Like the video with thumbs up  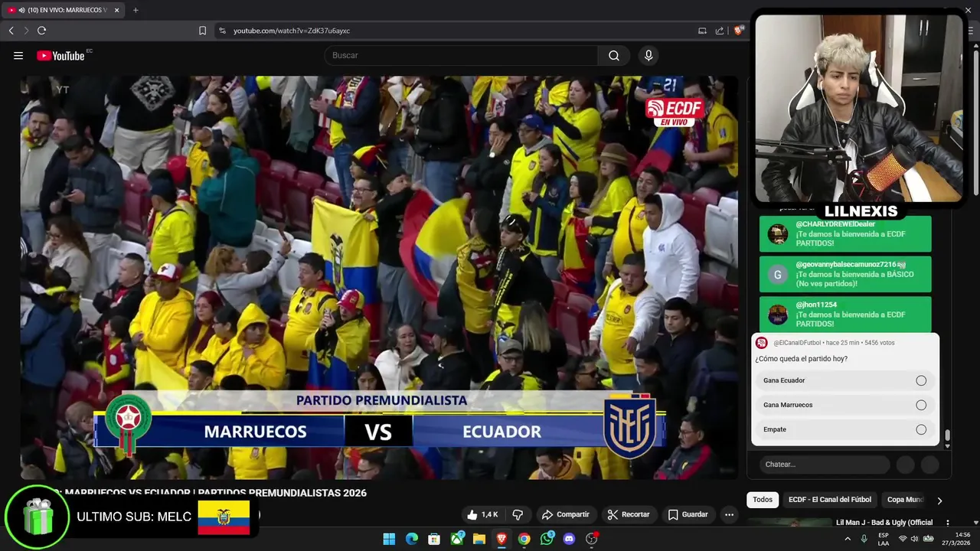[x=482, y=514]
